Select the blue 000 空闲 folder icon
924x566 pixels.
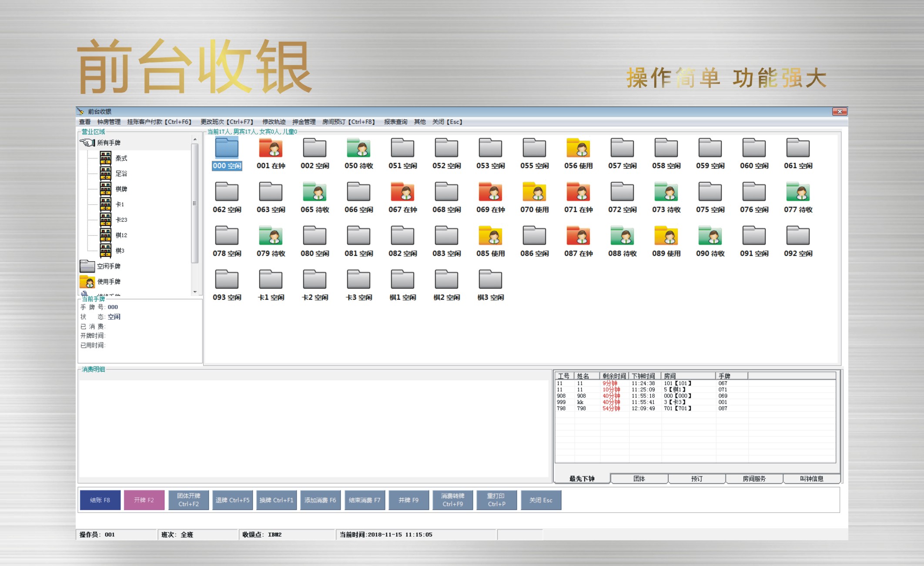point(227,149)
